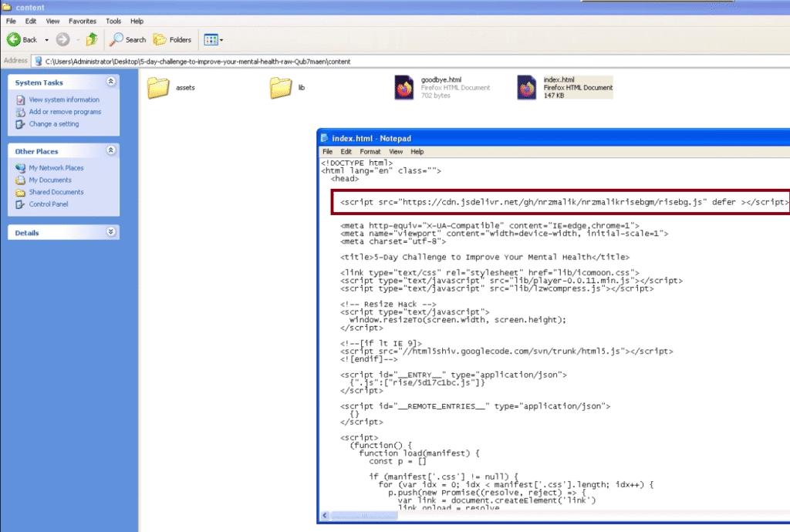Open Explorer's Favorites menu

coord(83,21)
